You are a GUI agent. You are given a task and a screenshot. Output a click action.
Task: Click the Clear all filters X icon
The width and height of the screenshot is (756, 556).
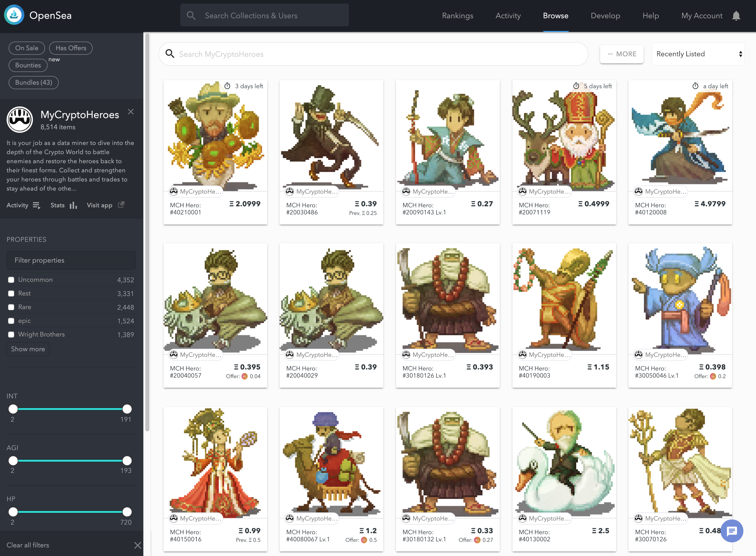[138, 545]
